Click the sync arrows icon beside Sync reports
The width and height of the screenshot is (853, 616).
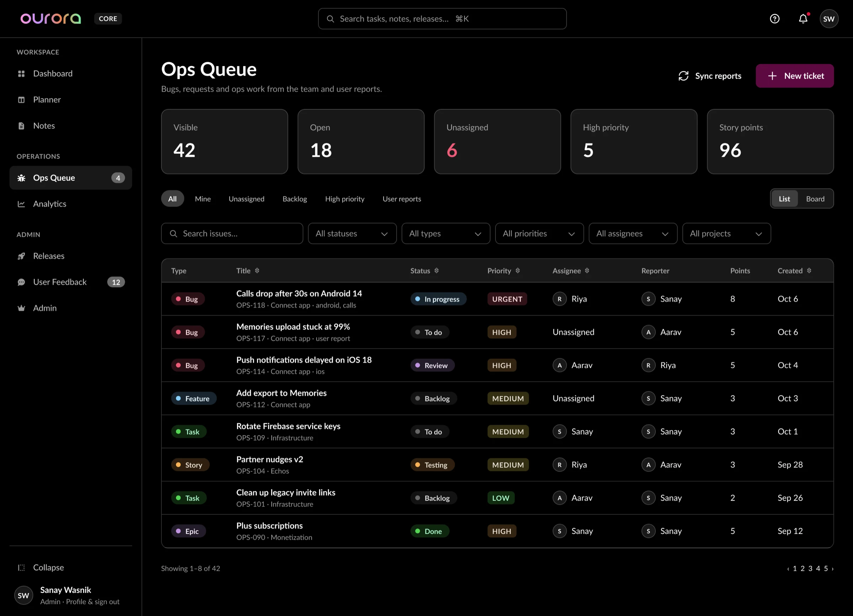(683, 76)
